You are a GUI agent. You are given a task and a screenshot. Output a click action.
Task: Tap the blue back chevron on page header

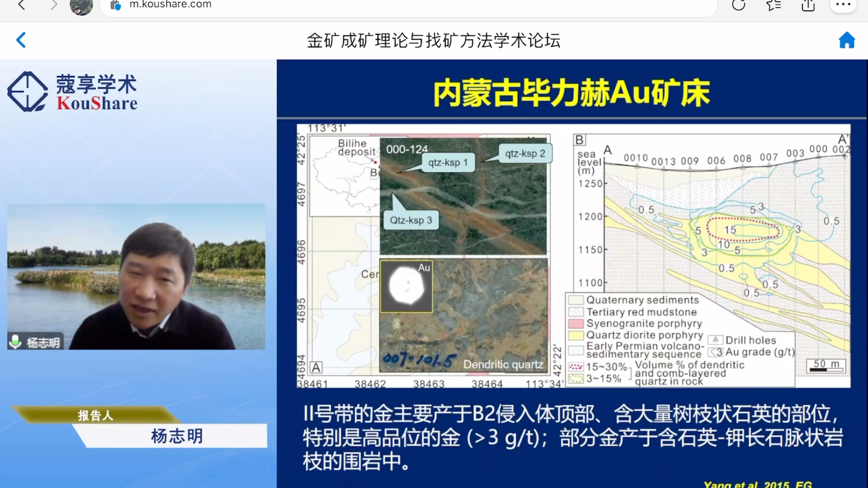[x=21, y=40]
